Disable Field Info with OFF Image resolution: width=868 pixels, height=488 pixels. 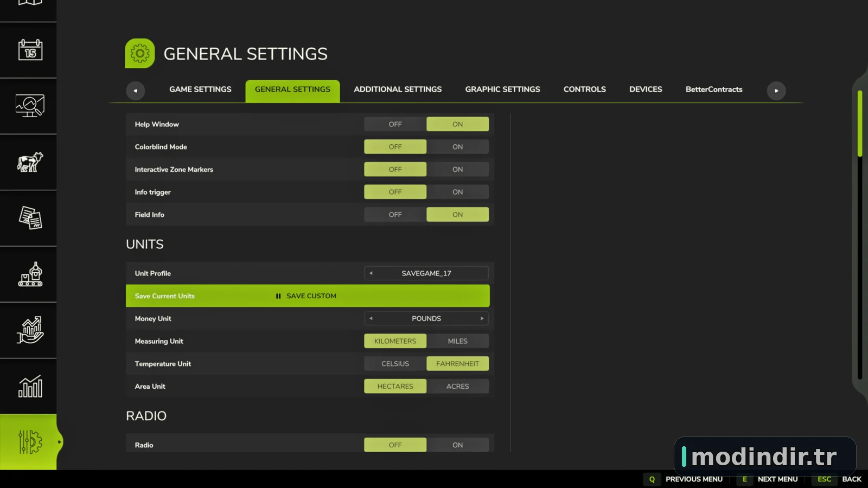point(395,215)
